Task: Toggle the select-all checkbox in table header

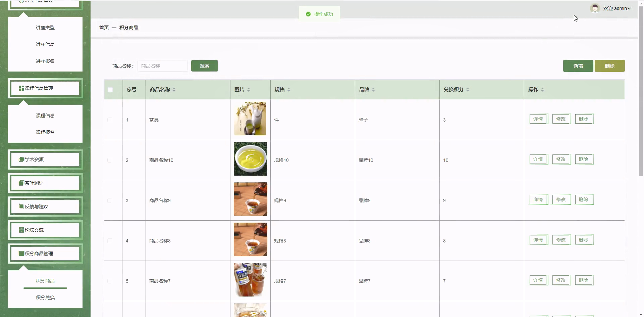Action: 110,90
